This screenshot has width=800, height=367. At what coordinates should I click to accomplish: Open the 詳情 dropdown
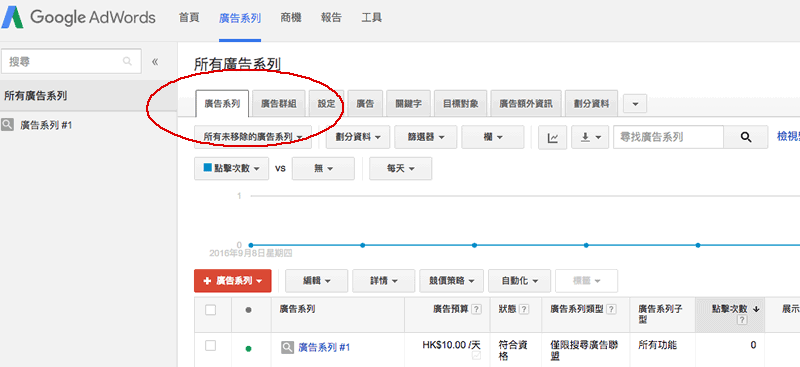[x=384, y=281]
